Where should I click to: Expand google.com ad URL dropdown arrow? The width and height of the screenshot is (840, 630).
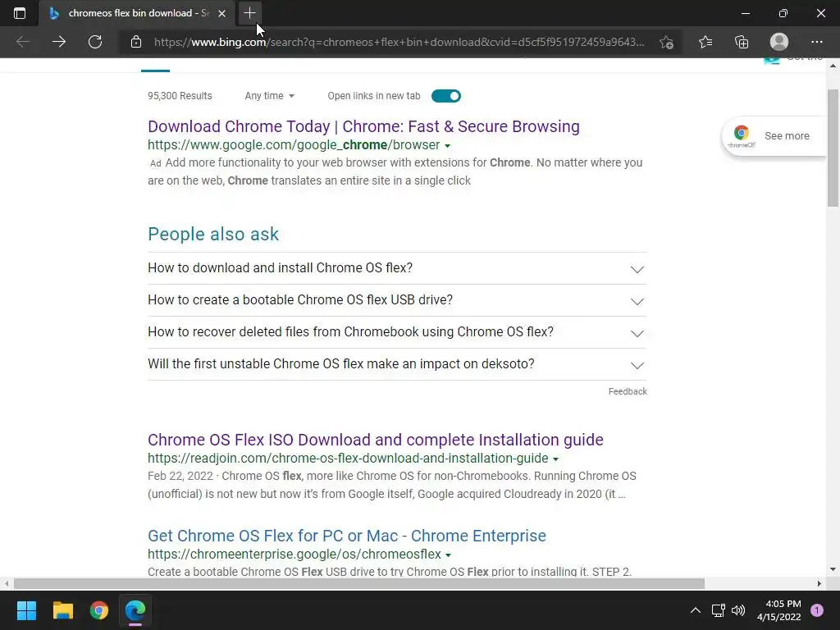pos(447,146)
